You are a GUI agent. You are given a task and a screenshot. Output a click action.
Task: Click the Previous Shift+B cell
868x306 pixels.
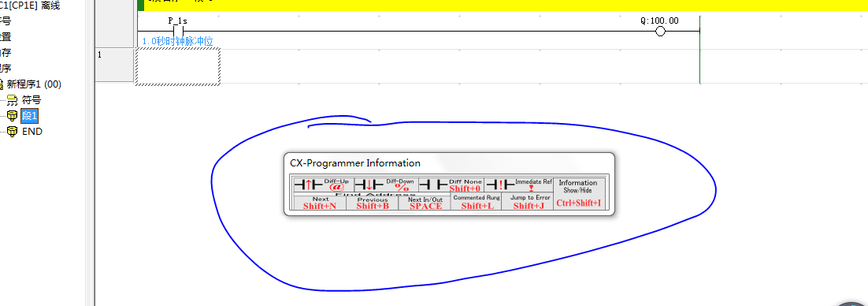click(372, 203)
